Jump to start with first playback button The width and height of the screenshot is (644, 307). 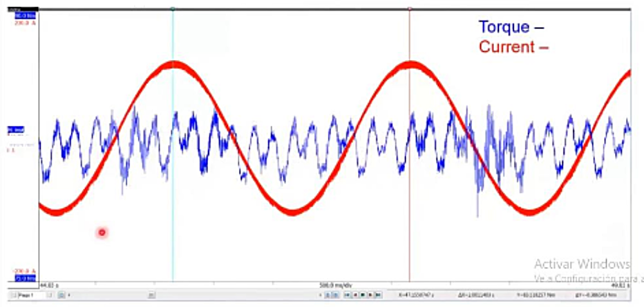[x=347, y=295]
